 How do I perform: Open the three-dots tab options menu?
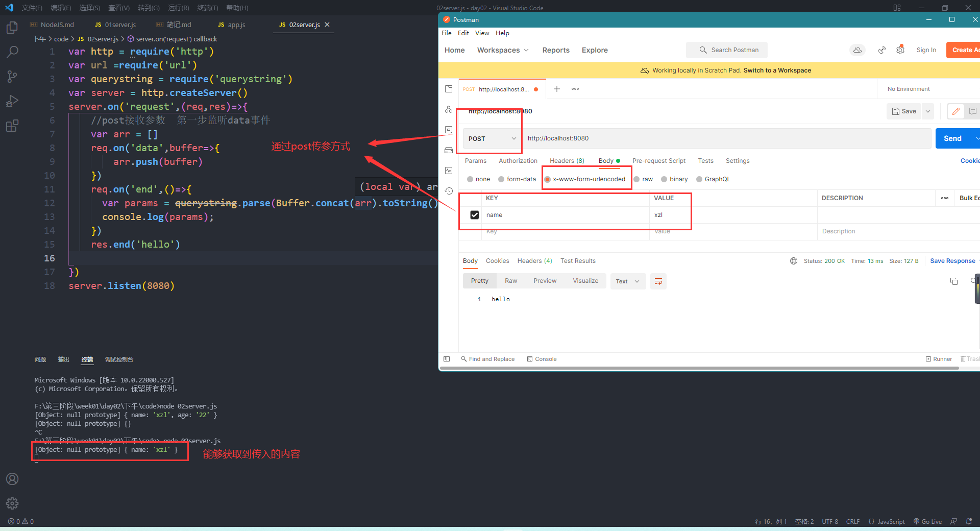(575, 89)
